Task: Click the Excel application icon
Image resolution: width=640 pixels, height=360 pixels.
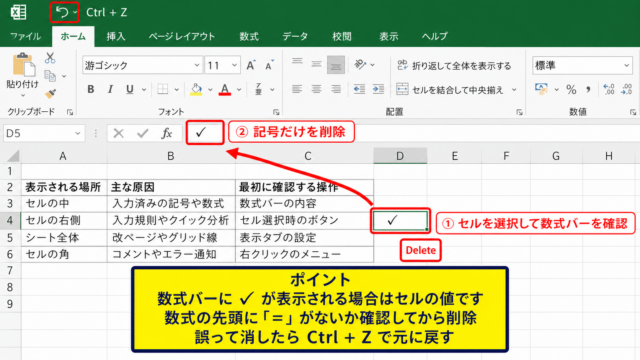Action: (18, 12)
